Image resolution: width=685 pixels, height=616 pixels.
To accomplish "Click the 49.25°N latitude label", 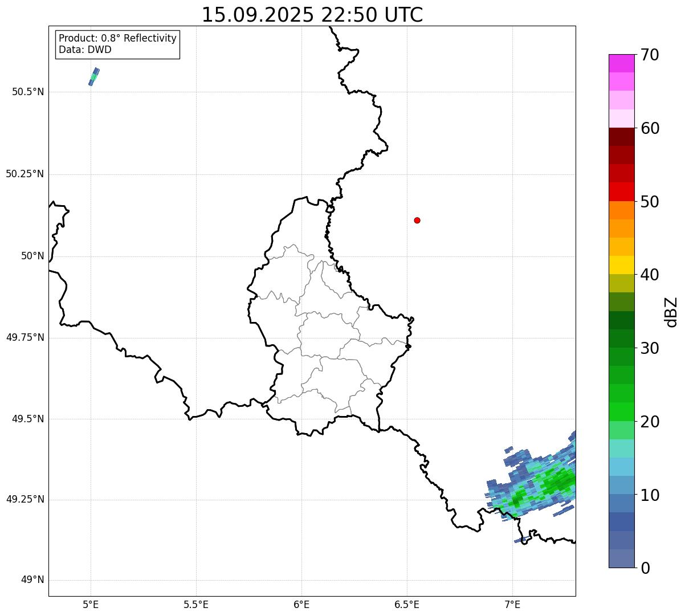I will point(25,499).
